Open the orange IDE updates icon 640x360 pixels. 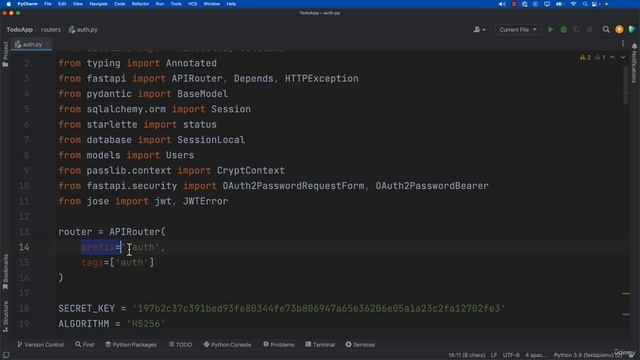click(x=619, y=29)
